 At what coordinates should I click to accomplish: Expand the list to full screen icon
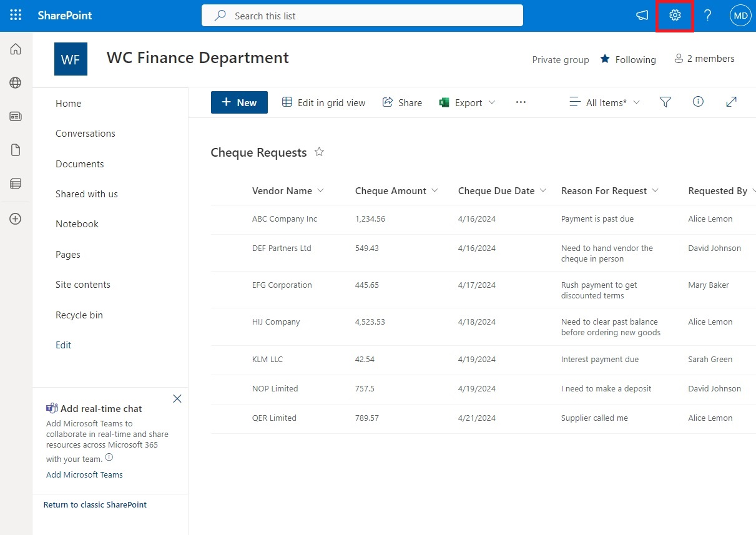(731, 101)
